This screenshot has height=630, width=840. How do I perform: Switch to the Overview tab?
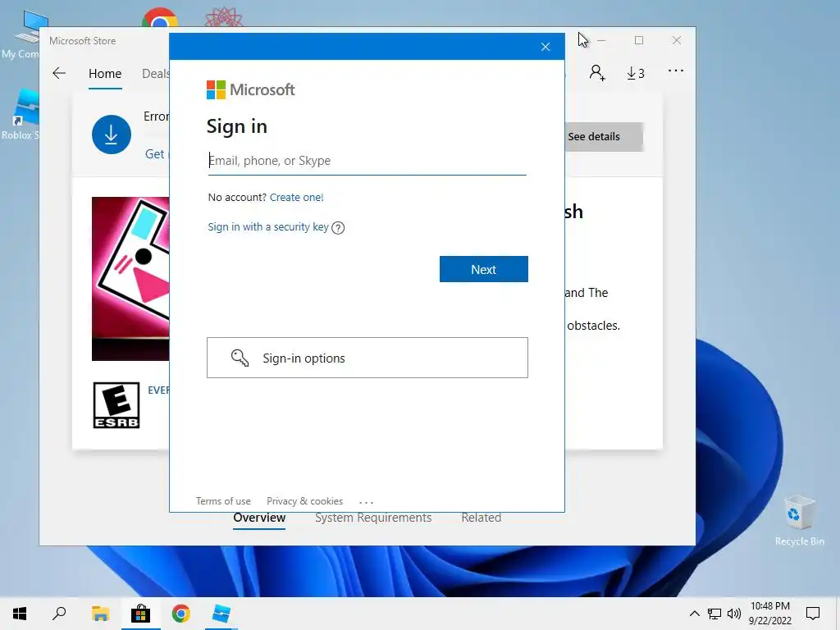pyautogui.click(x=259, y=518)
